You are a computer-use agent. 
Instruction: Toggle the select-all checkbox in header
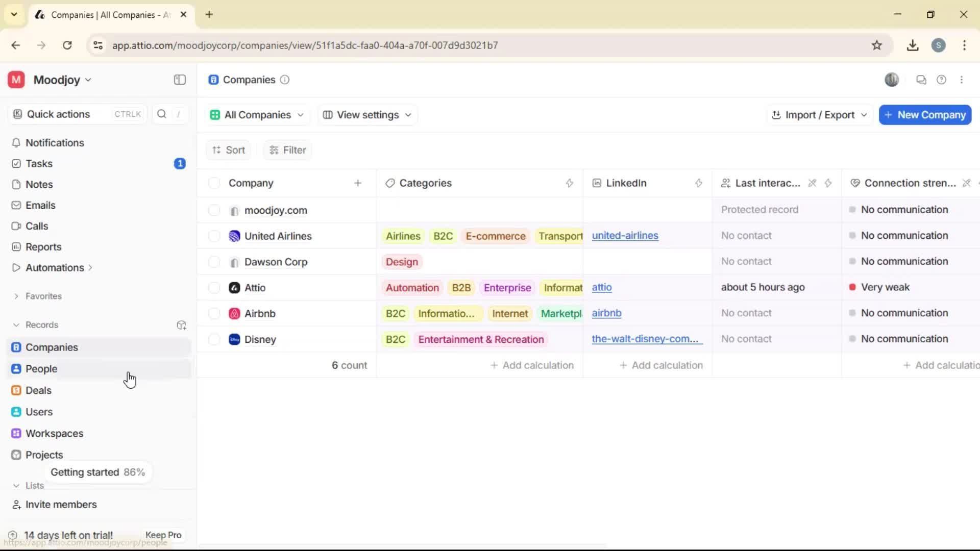point(214,183)
